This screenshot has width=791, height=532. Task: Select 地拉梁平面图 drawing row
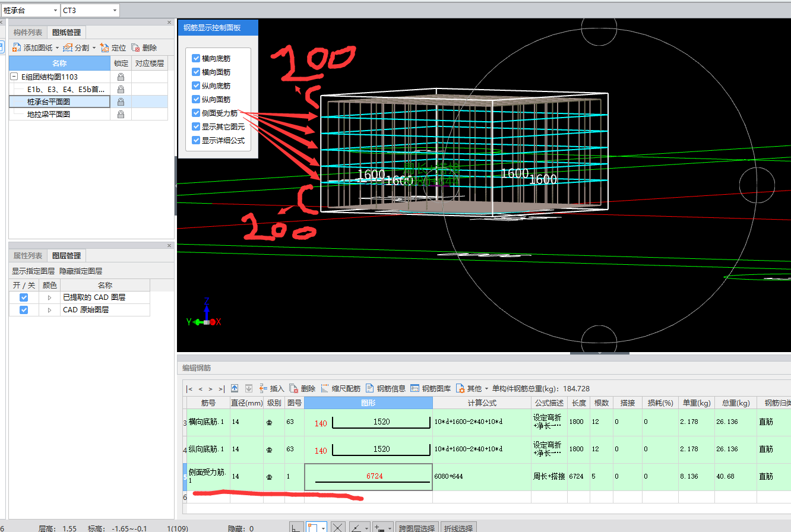coord(59,114)
